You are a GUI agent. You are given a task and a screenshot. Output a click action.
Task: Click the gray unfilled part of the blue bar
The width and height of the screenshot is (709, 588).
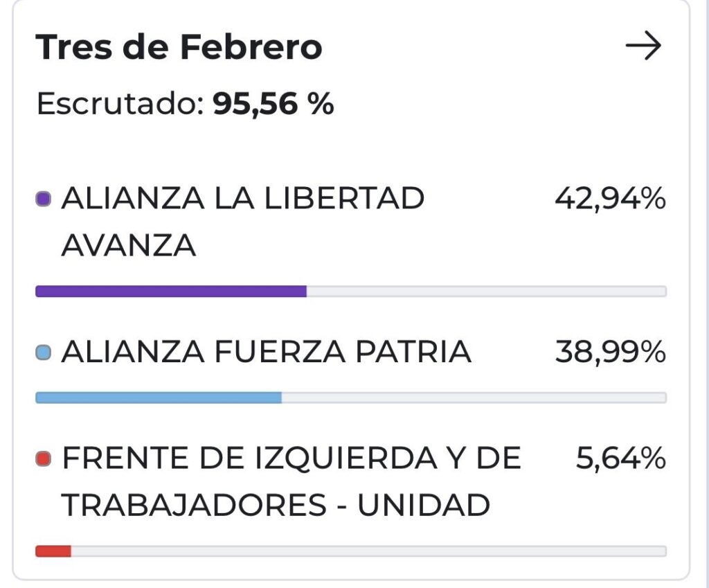[x=474, y=398]
